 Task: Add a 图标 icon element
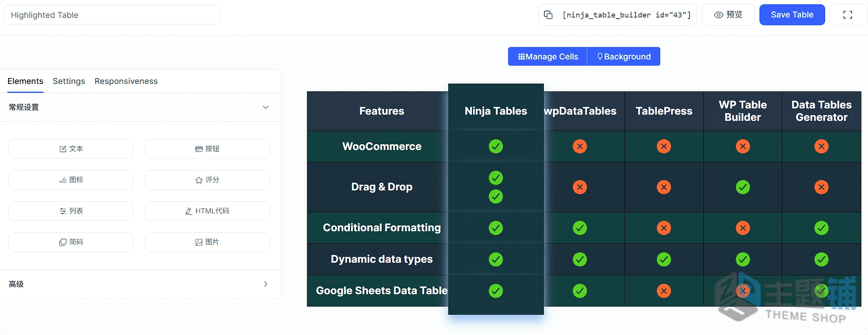pos(71,180)
